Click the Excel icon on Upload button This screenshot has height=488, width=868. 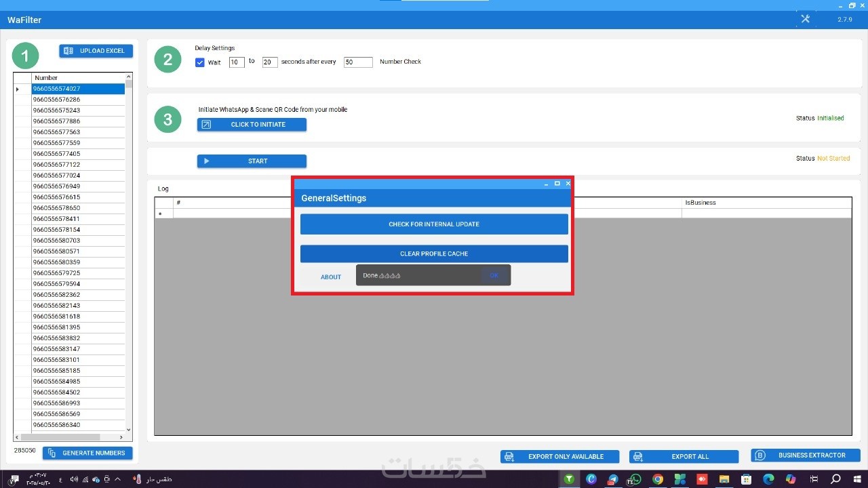pos(68,51)
